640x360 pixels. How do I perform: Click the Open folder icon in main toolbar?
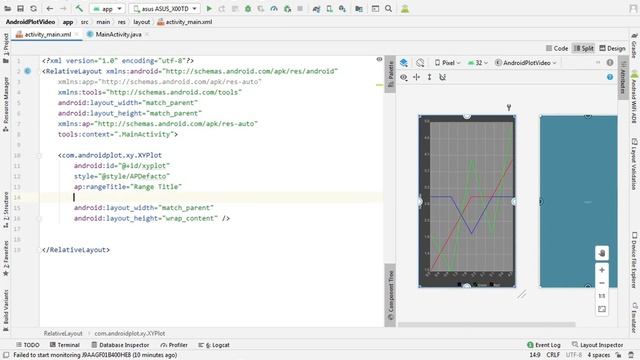pos(8,9)
